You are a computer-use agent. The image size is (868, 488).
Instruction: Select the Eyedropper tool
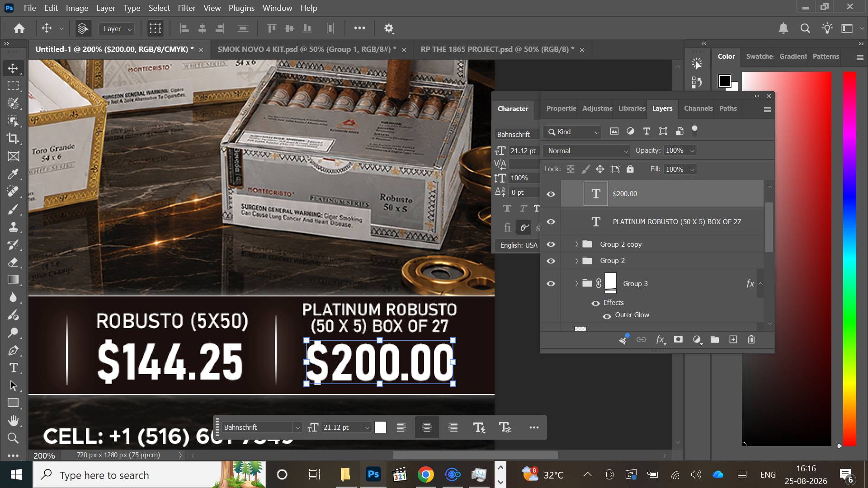(13, 174)
